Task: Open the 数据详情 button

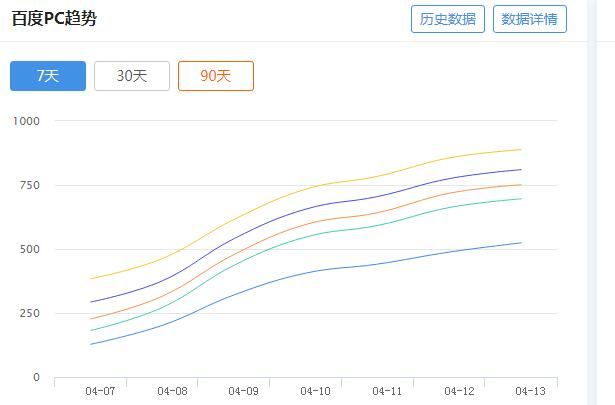Action: 529,19
